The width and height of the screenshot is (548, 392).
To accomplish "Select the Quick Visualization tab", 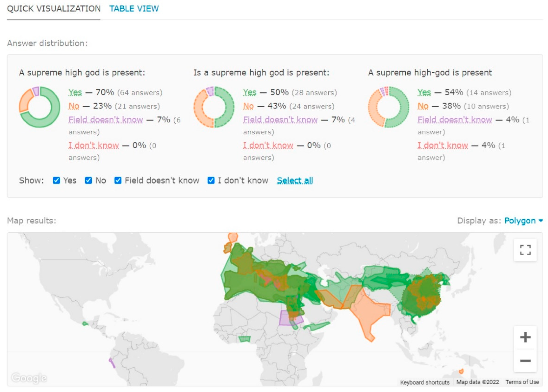I will point(54,9).
